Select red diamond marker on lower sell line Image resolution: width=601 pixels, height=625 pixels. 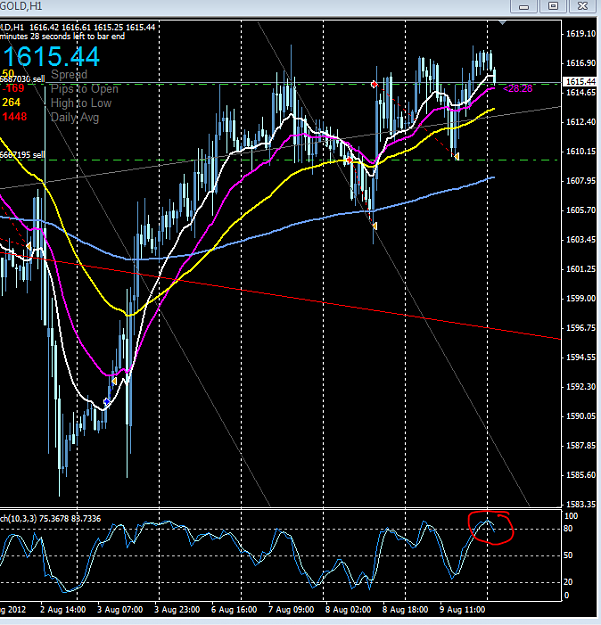coord(350,160)
